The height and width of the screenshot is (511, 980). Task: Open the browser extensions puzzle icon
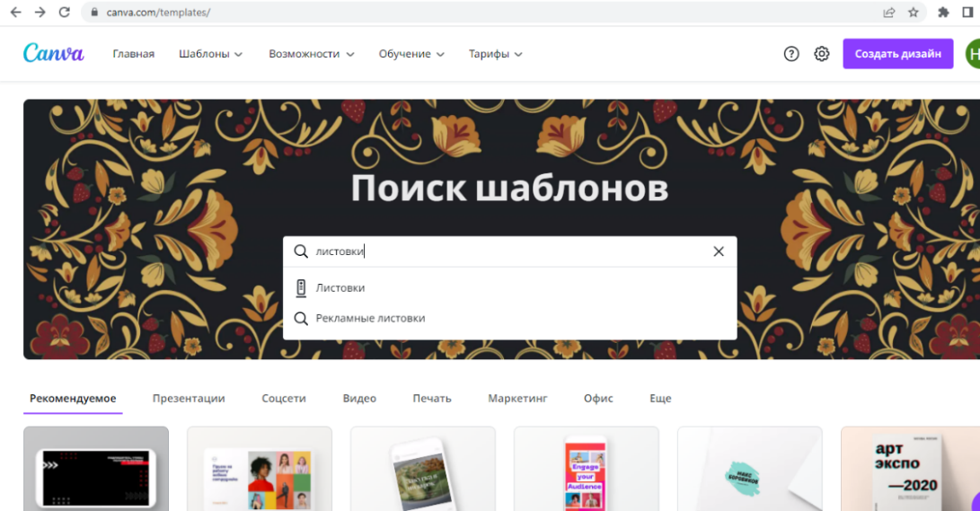pos(944,13)
